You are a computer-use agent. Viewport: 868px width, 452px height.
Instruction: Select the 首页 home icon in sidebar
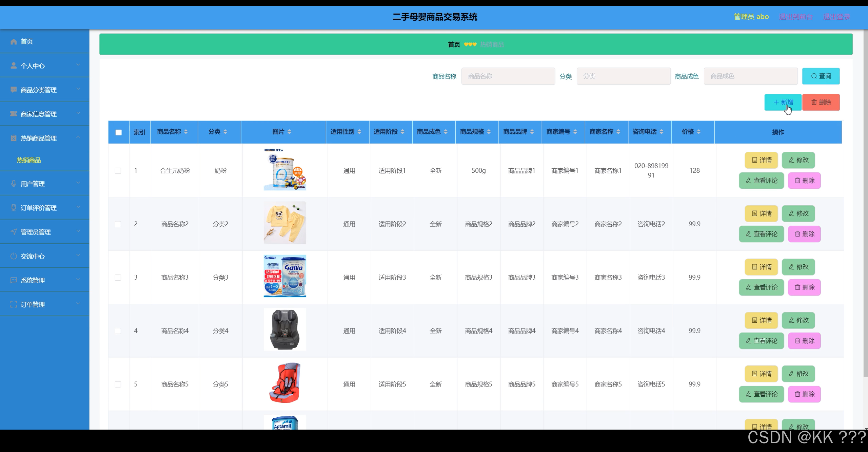coord(14,41)
